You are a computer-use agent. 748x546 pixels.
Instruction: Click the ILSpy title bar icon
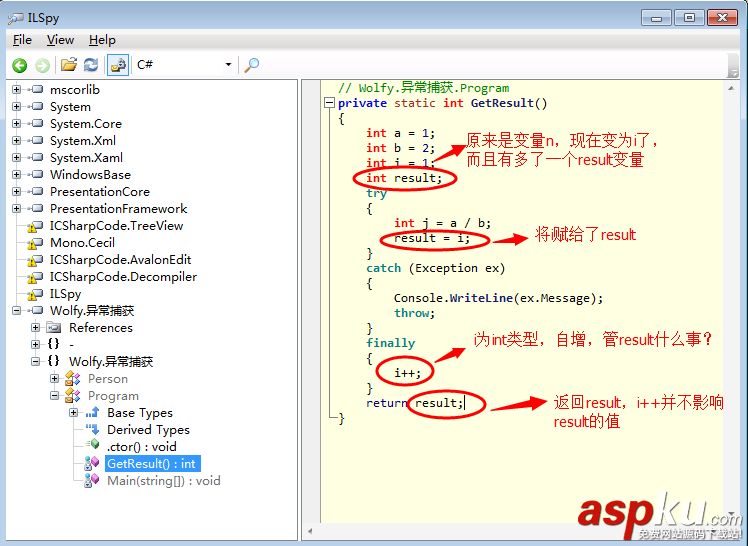pos(15,18)
